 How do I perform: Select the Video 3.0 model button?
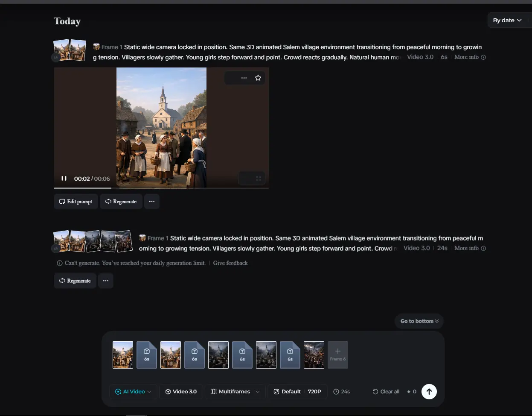pyautogui.click(x=181, y=392)
